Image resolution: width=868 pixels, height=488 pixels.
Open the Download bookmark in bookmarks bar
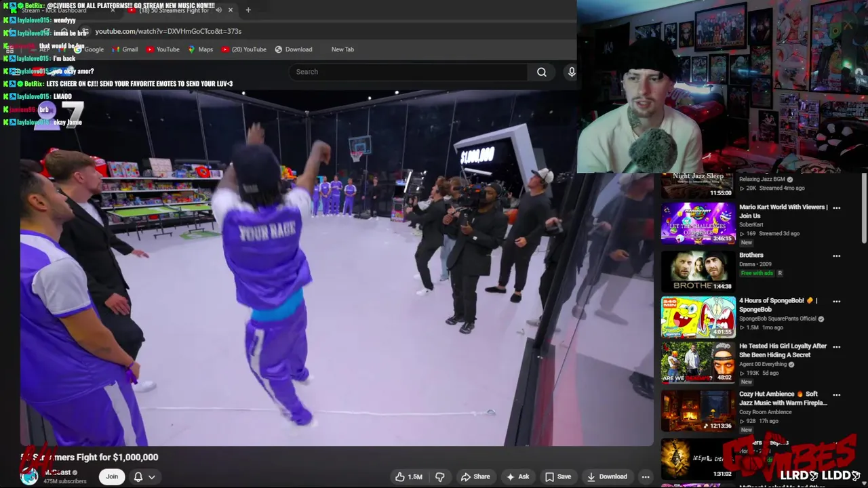tap(294, 49)
